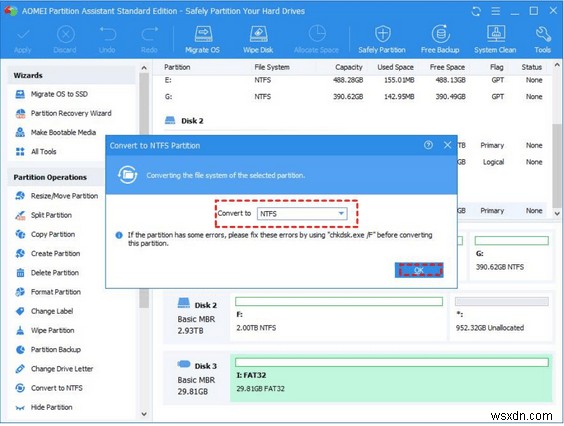
Task: Confirm conversion with OK button
Action: click(x=419, y=270)
